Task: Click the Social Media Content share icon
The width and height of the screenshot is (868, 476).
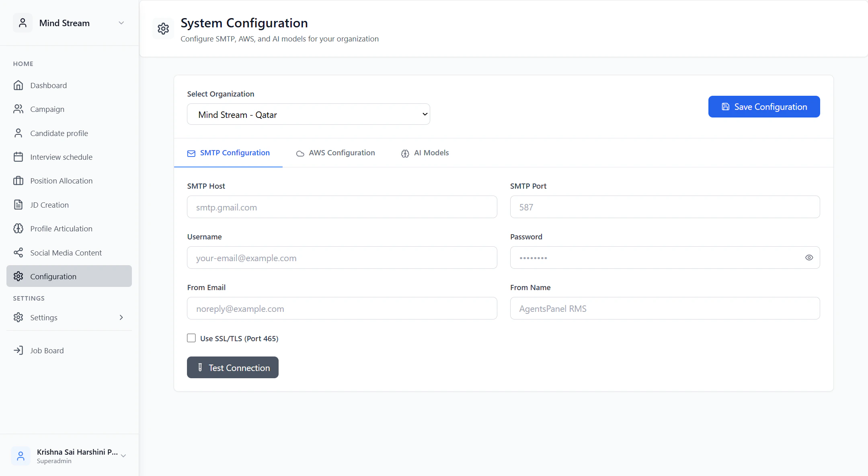Action: pyautogui.click(x=18, y=253)
